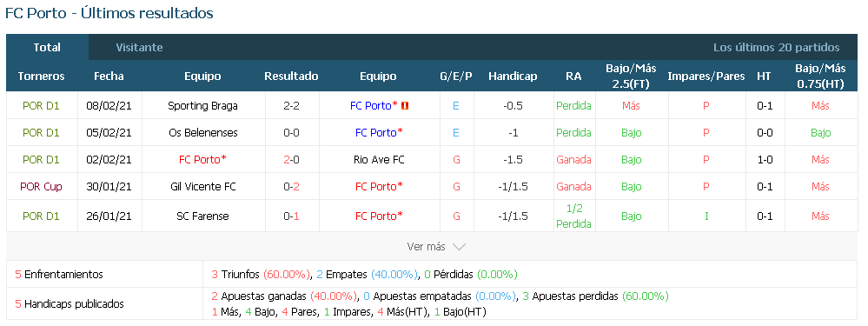The width and height of the screenshot is (868, 326).
Task: Click the Ver más text
Action: click(x=427, y=247)
